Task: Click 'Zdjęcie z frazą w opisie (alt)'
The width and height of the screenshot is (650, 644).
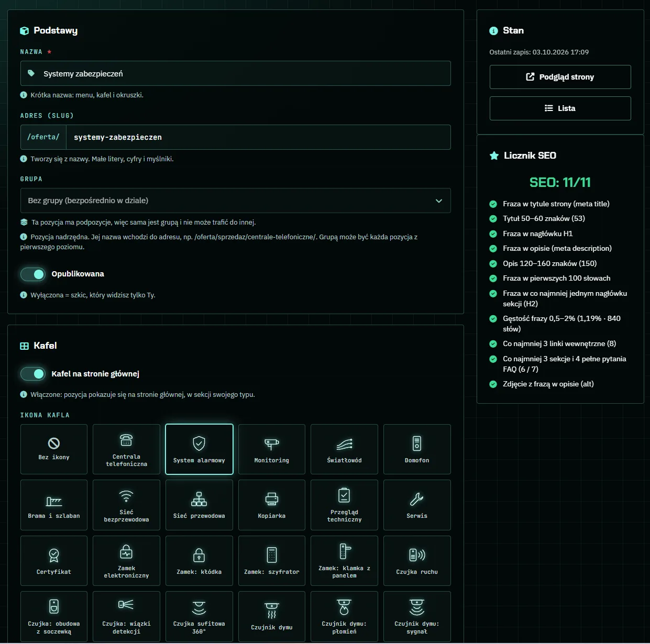Action: point(548,384)
